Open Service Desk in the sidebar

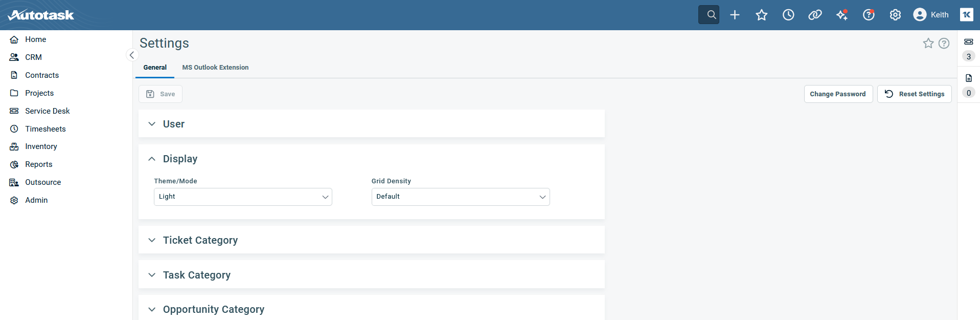click(47, 111)
